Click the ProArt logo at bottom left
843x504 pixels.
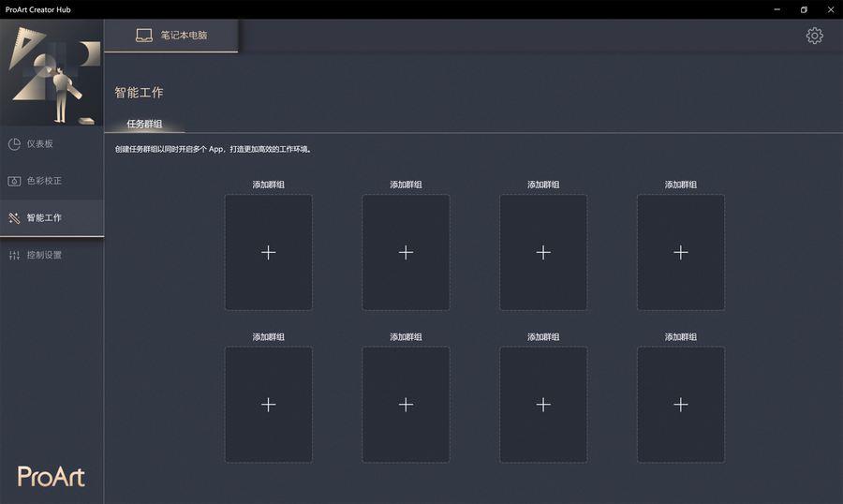coord(51,476)
